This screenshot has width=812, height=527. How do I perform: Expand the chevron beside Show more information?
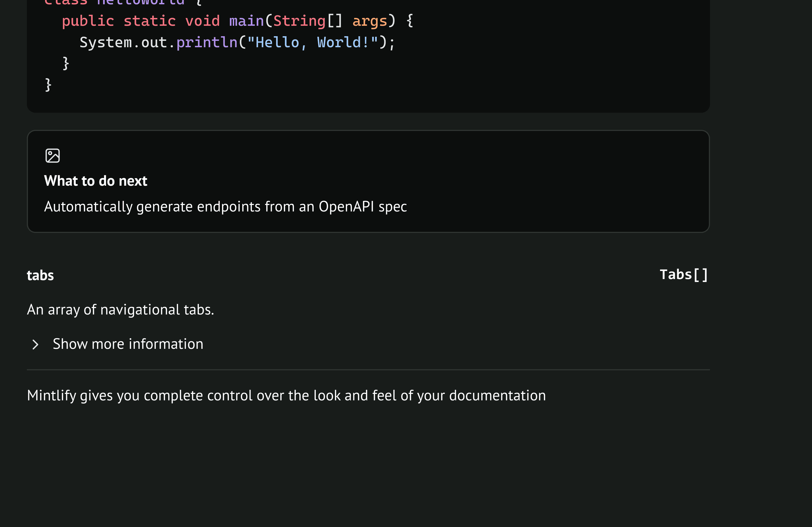35,344
